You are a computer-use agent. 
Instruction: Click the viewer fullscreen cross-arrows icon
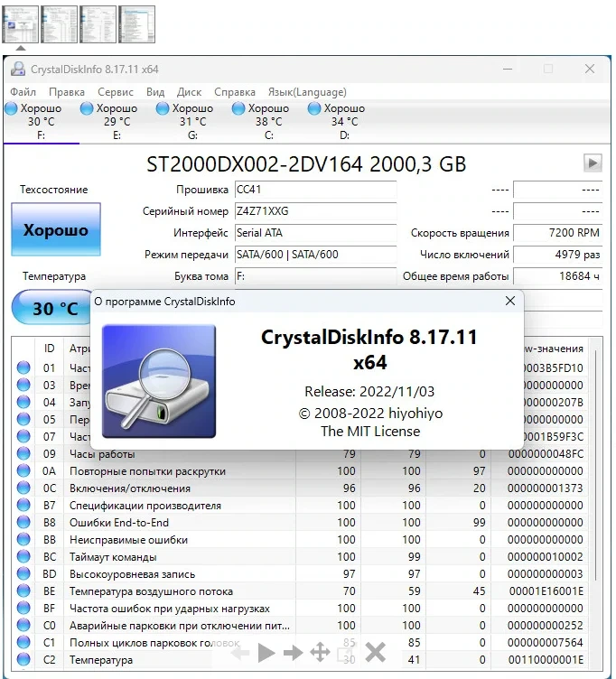[320, 652]
